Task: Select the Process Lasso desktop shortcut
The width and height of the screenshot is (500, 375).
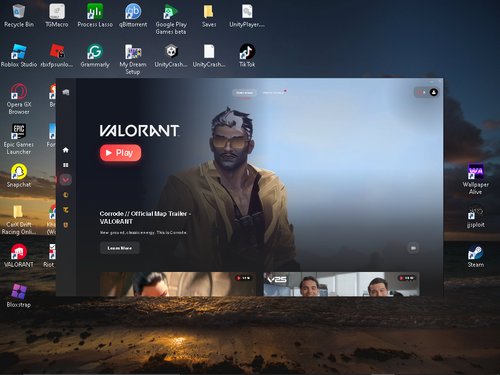Action: (x=95, y=16)
